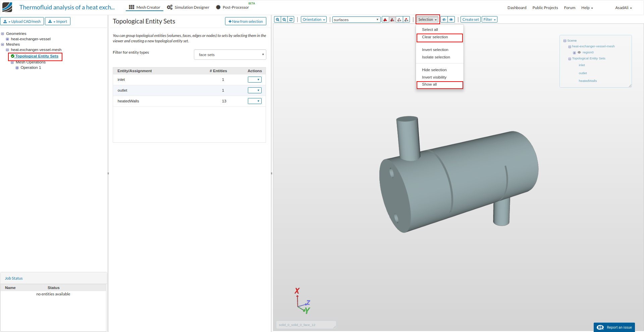644x332 pixels.
Task: Switch to the Simulation Designer tab
Action: [x=188, y=7]
